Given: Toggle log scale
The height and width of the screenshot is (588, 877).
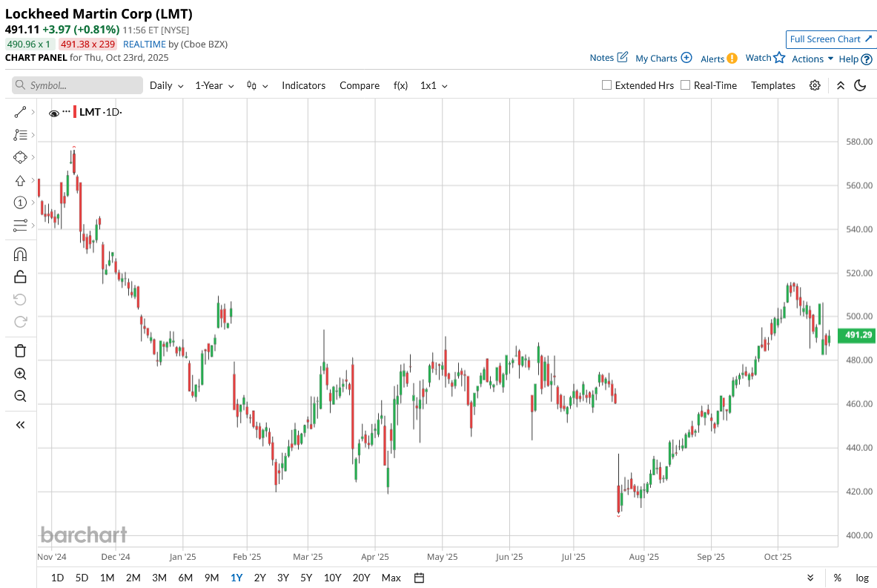Looking at the screenshot, I should click(x=862, y=578).
